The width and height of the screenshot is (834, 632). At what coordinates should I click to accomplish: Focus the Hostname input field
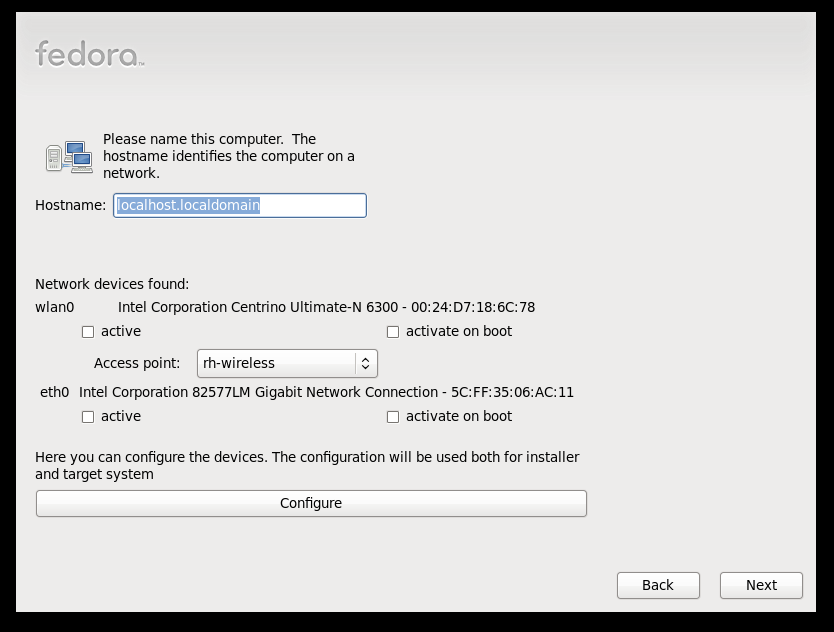(x=240, y=205)
